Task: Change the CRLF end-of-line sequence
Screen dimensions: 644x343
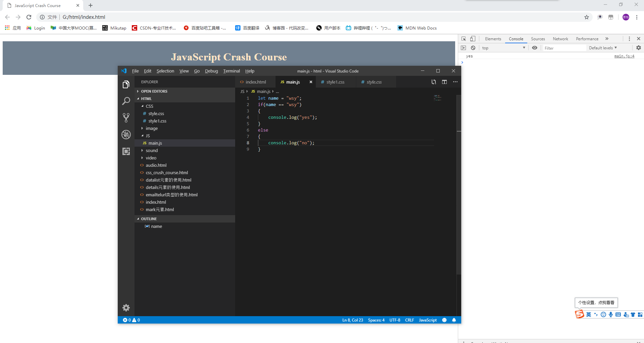Action: coord(410,320)
